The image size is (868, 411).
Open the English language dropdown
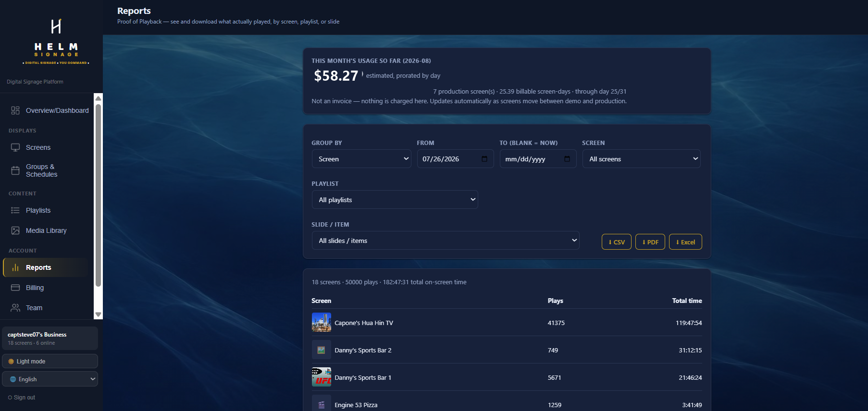tap(50, 379)
